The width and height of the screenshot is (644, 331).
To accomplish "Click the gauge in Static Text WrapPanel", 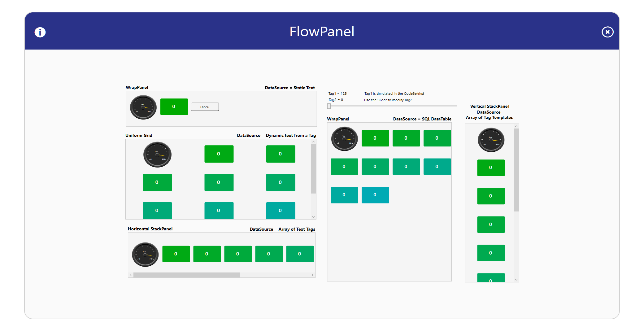I will coord(143,107).
